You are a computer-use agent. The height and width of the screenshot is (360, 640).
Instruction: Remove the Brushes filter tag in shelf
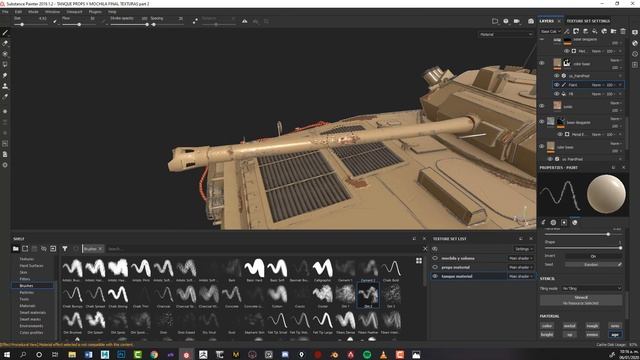100,249
